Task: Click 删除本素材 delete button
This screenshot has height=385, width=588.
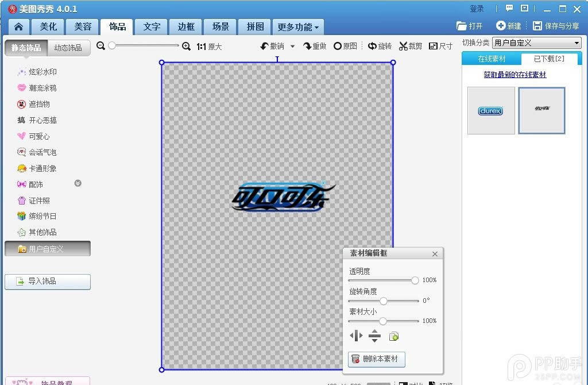Action: (x=377, y=359)
